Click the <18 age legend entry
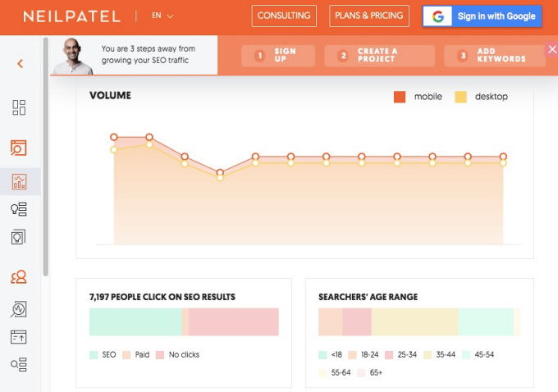This screenshot has height=392, width=558. pyautogui.click(x=330, y=354)
